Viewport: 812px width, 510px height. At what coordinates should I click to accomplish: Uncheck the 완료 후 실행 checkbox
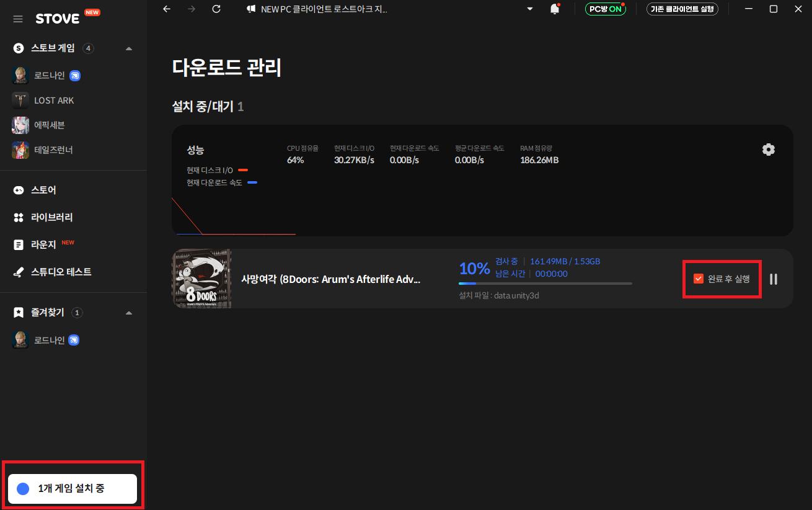[x=699, y=279]
